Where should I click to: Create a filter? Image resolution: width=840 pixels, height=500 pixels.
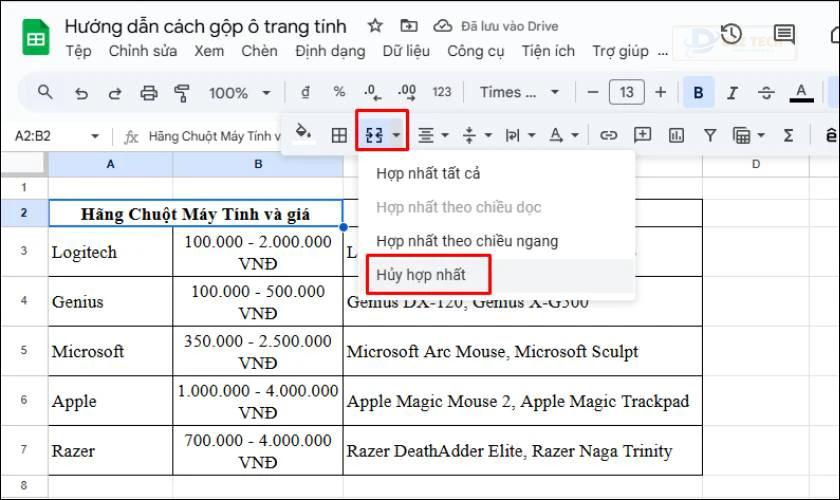pos(710,136)
